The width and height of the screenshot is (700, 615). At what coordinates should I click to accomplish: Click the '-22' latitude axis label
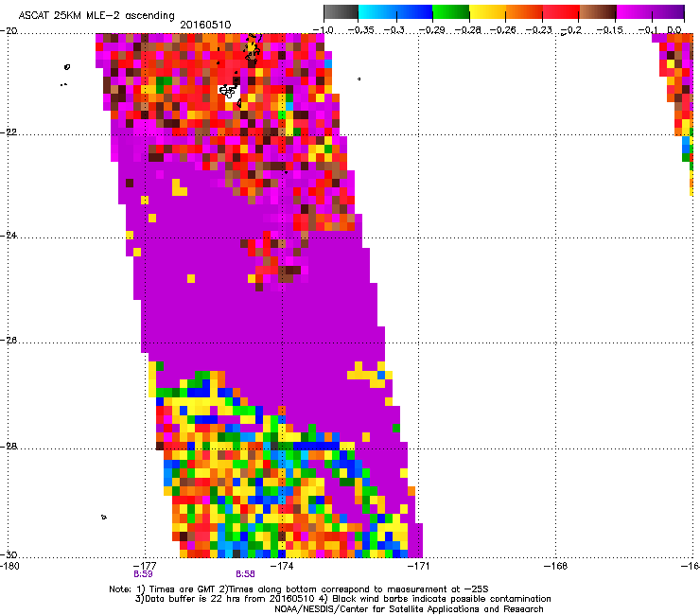click(x=9, y=132)
